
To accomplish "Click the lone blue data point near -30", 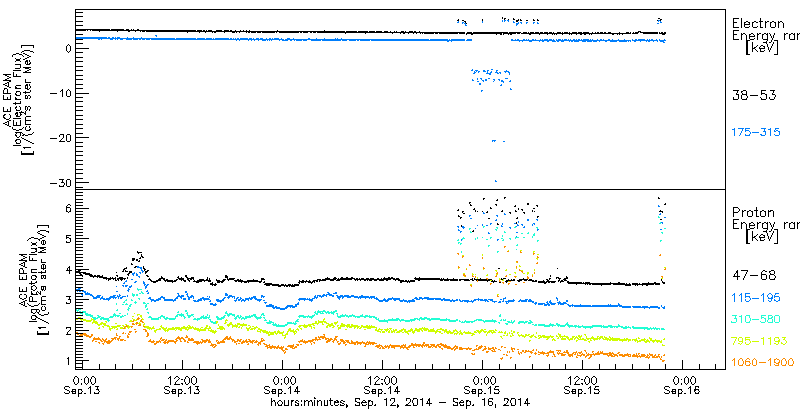I will (495, 181).
